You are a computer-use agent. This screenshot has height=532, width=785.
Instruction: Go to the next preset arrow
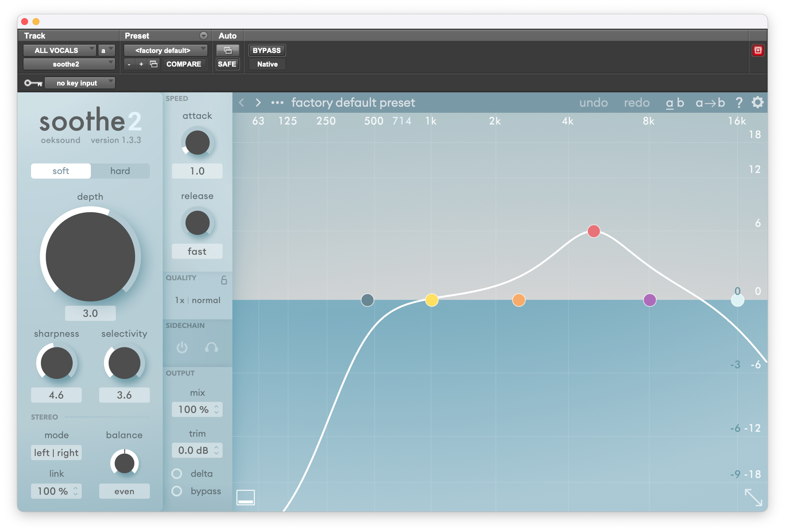coord(258,103)
